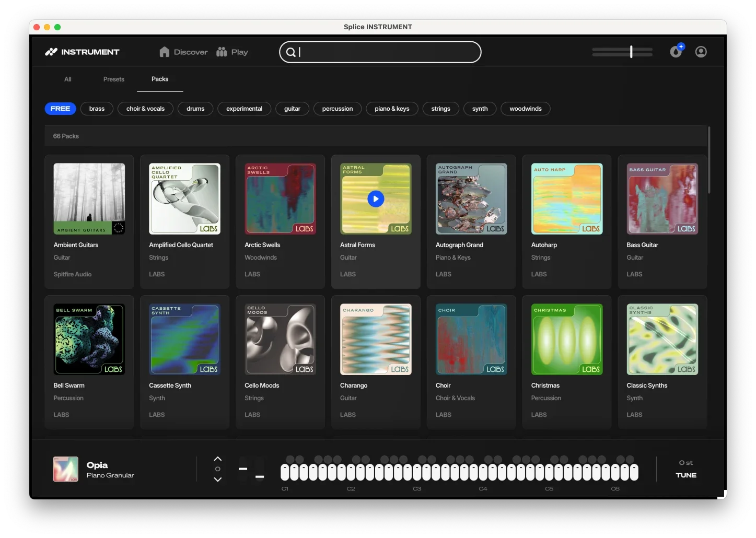This screenshot has height=538, width=756.
Task: Toggle the woodwinds category filter
Action: (526, 109)
